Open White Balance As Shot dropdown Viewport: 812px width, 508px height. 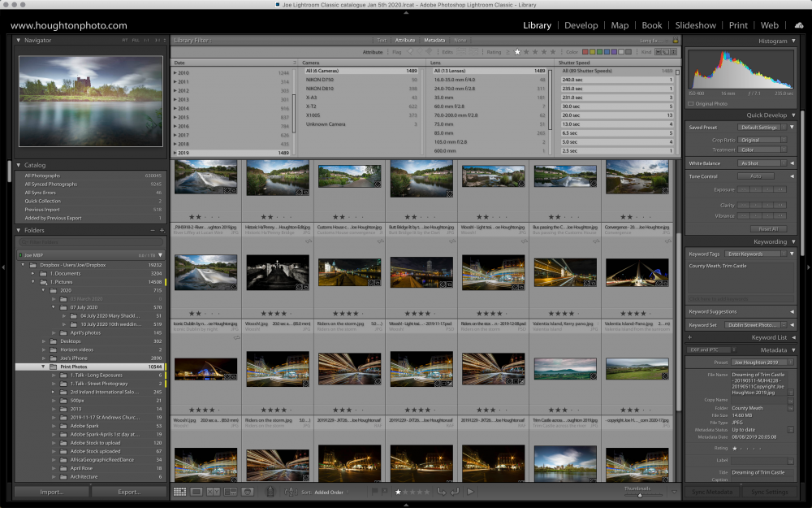click(762, 163)
